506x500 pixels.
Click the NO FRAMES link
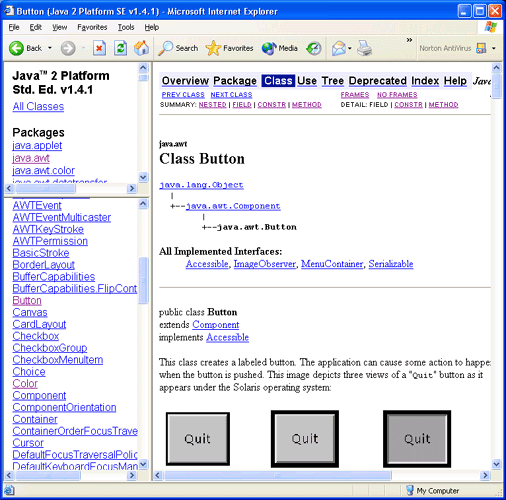coord(397,95)
